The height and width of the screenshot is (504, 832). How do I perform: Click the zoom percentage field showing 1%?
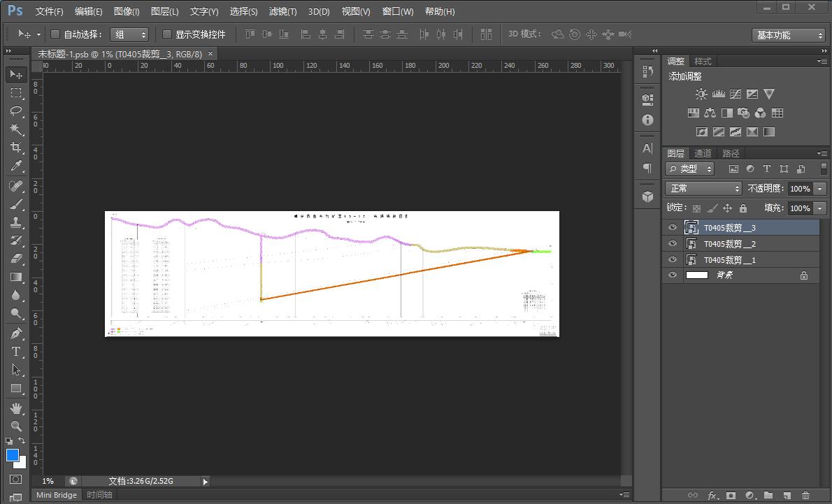click(x=48, y=481)
